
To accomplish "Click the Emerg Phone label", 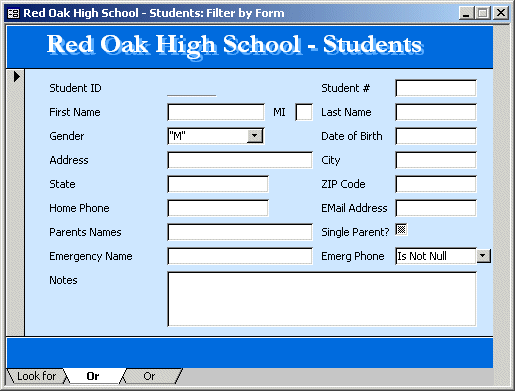I will click(x=353, y=256).
